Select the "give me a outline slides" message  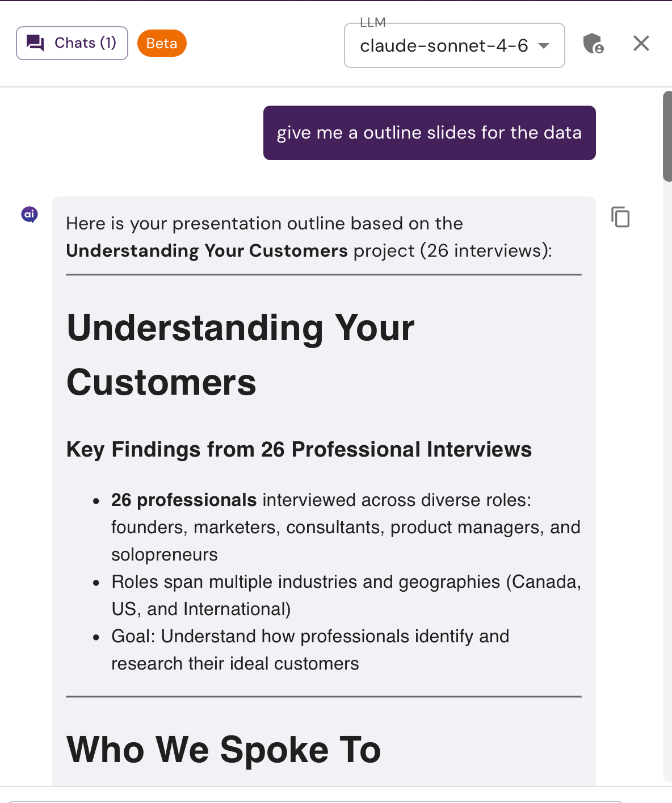click(x=430, y=133)
